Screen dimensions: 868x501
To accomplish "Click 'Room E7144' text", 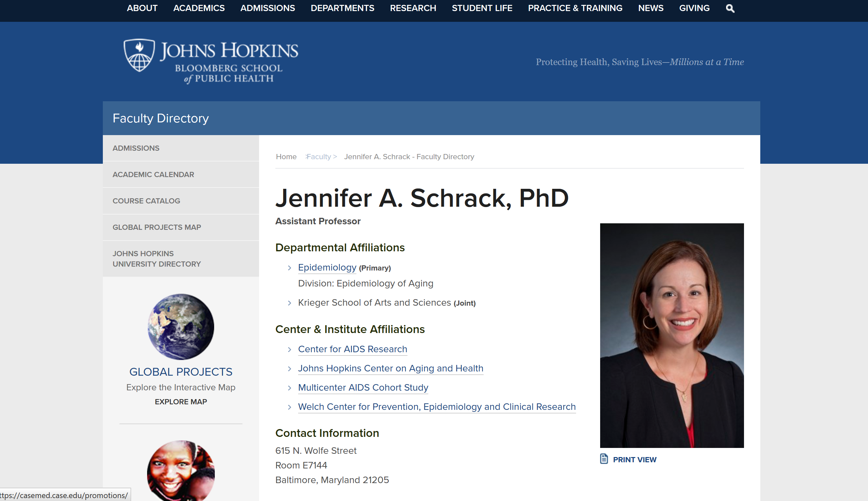I will (x=301, y=465).
